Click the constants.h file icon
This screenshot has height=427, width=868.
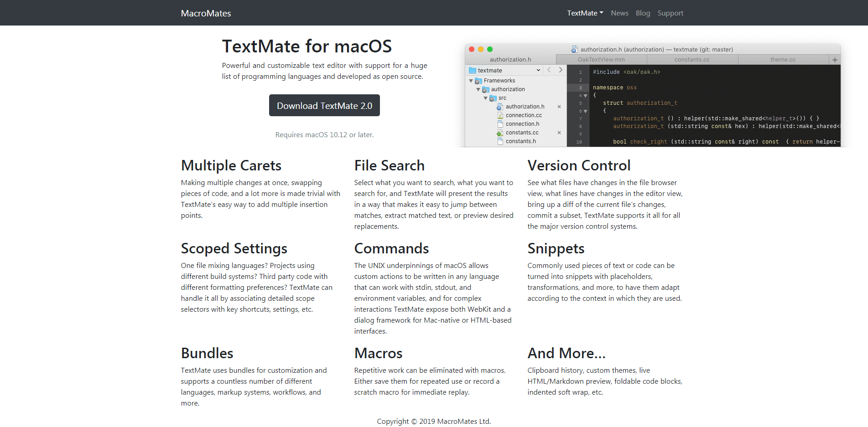tap(500, 141)
